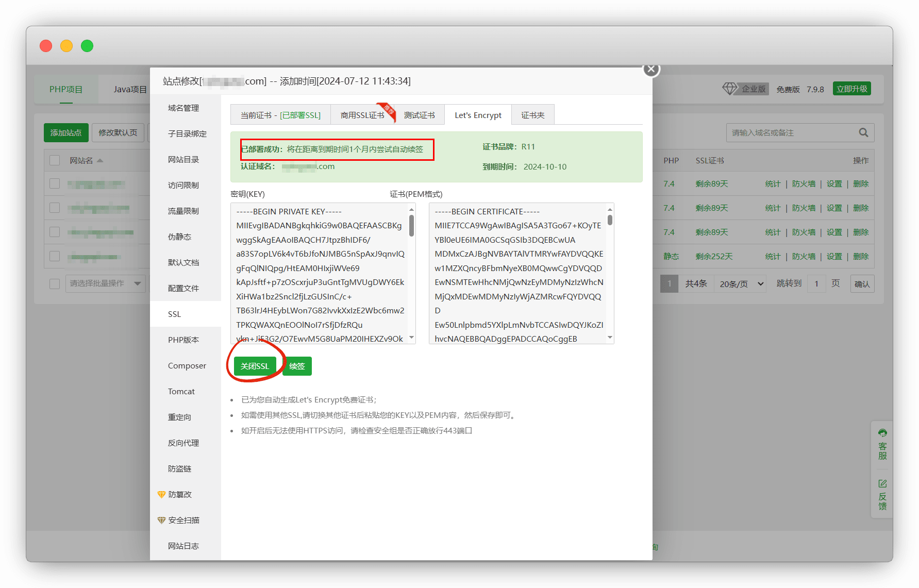Check the first website row checkbox

coord(55,183)
